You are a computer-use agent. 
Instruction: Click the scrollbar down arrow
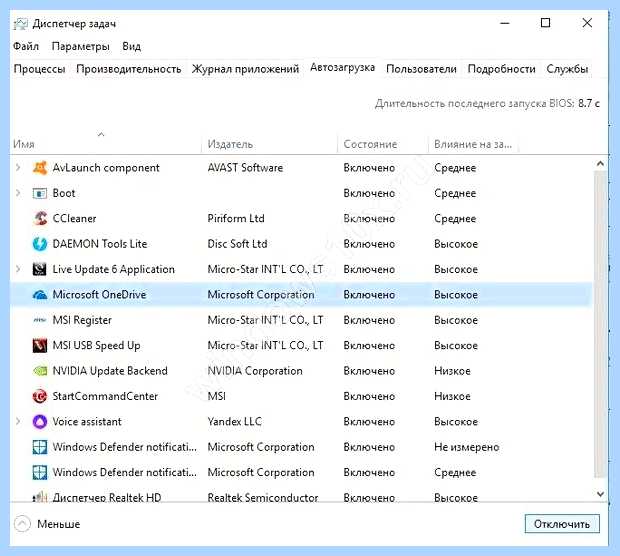click(600, 494)
